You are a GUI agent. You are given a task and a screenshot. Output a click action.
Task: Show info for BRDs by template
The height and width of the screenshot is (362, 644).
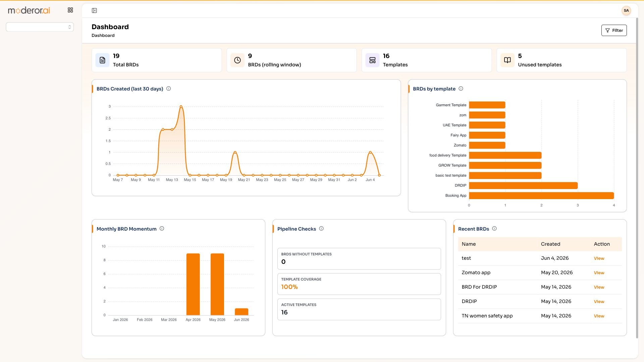(461, 88)
